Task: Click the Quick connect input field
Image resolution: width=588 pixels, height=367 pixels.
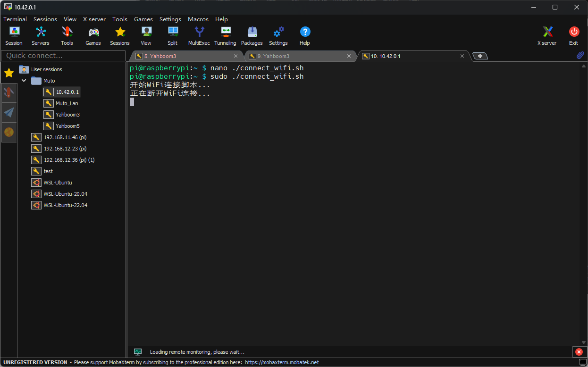Action: pos(63,56)
